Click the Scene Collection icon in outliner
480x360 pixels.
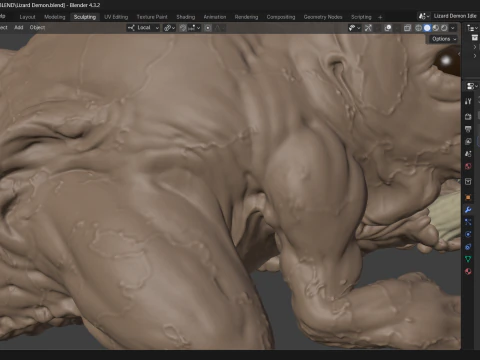tap(475, 38)
